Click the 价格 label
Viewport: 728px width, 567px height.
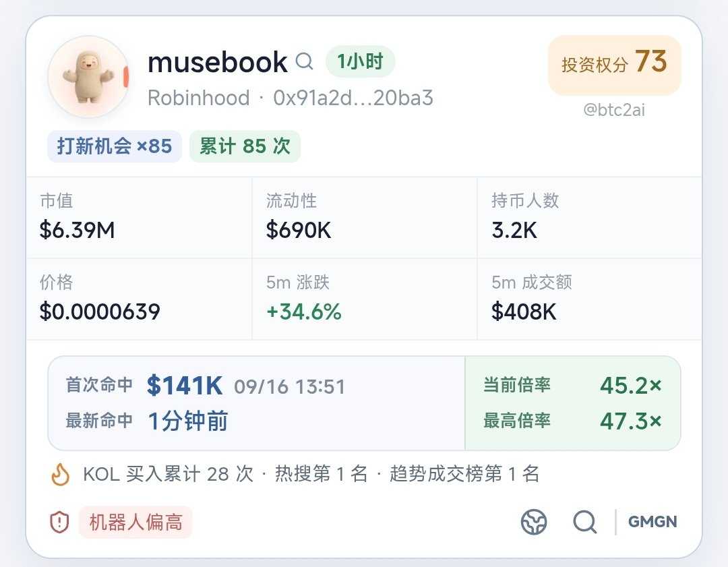click(x=57, y=282)
